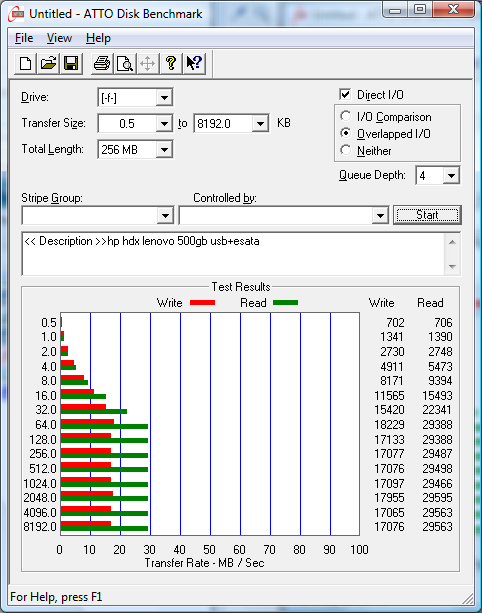Viewport: 482px width, 613px height.
Task: Select the I/O Comparison radio button
Action: 346,116
